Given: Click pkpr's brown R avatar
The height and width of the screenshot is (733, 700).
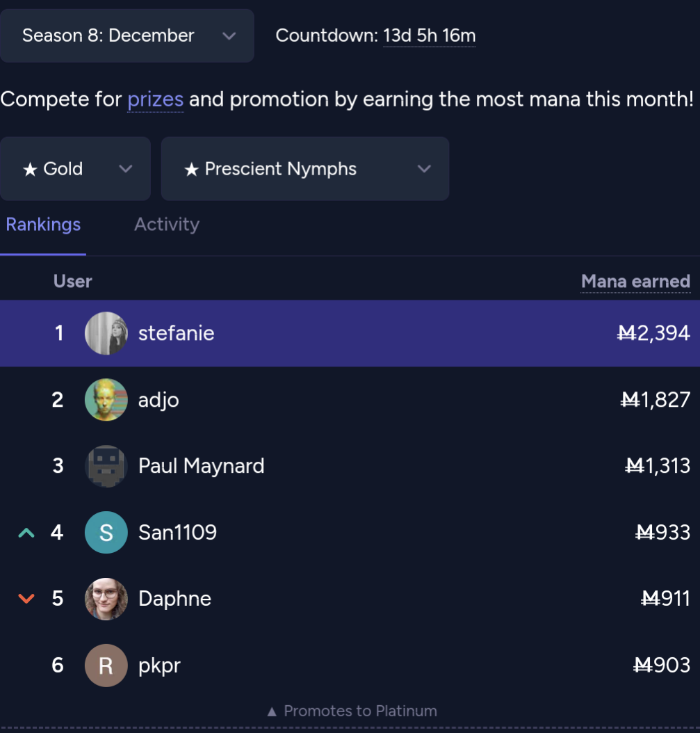Looking at the screenshot, I should tap(106, 666).
